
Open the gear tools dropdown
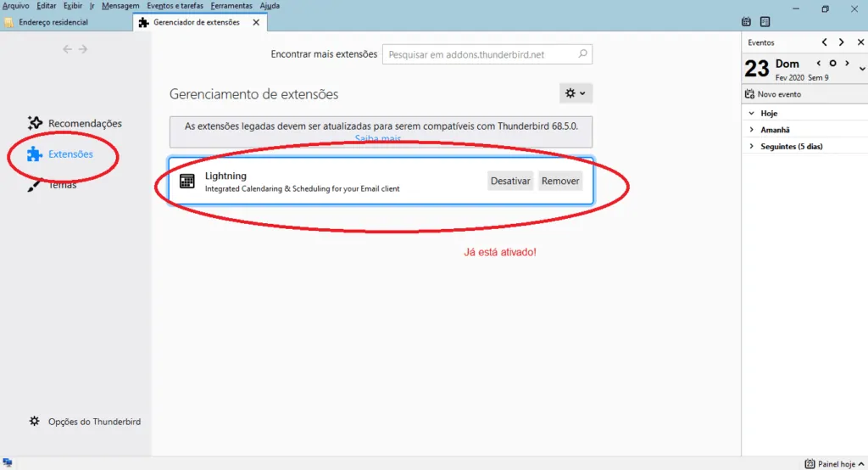576,93
